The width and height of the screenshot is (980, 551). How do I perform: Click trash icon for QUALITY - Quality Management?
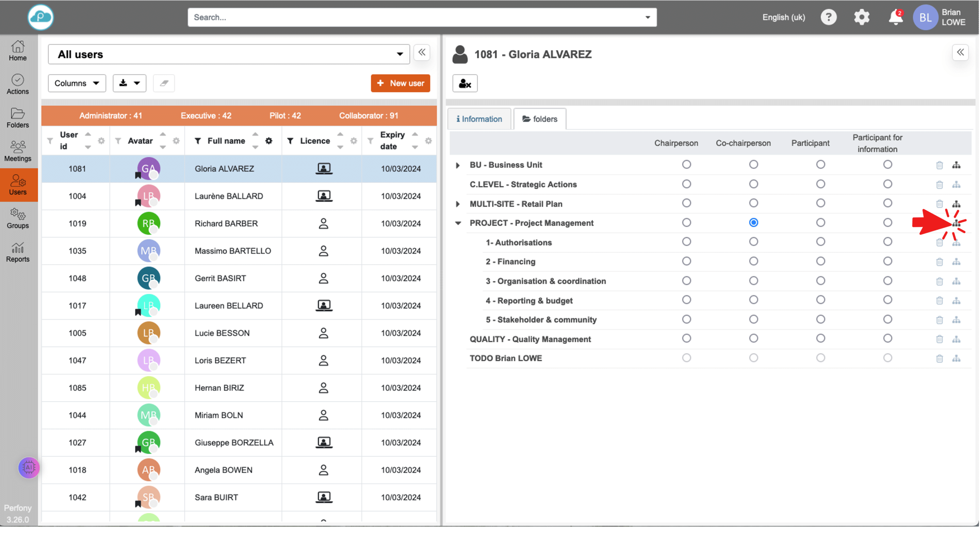pyautogui.click(x=939, y=339)
